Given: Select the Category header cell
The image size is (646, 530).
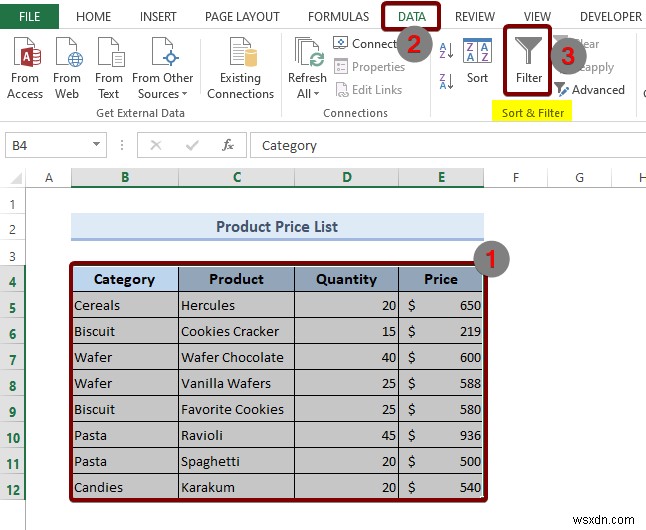Looking at the screenshot, I should (125, 279).
